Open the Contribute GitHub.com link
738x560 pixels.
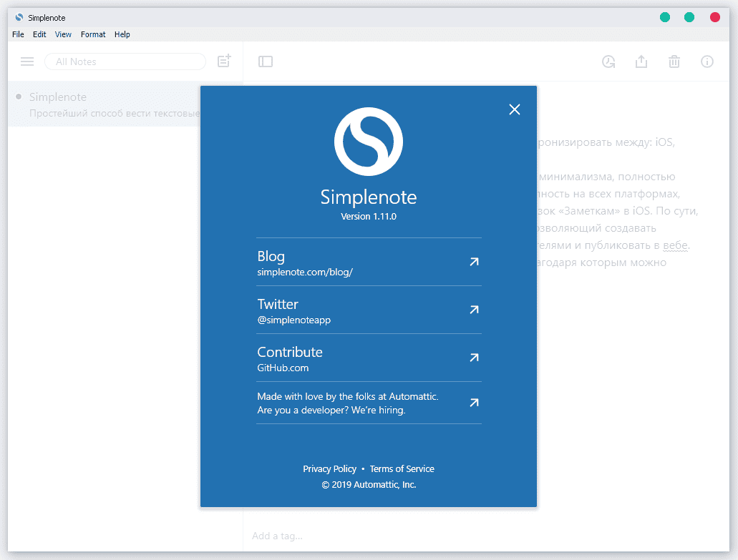click(x=369, y=358)
